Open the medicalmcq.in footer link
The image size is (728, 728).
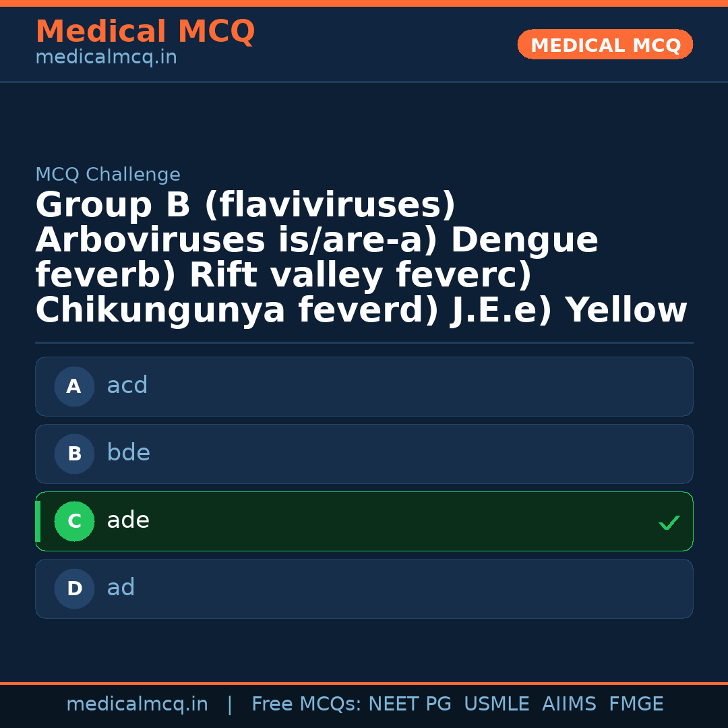point(137,704)
